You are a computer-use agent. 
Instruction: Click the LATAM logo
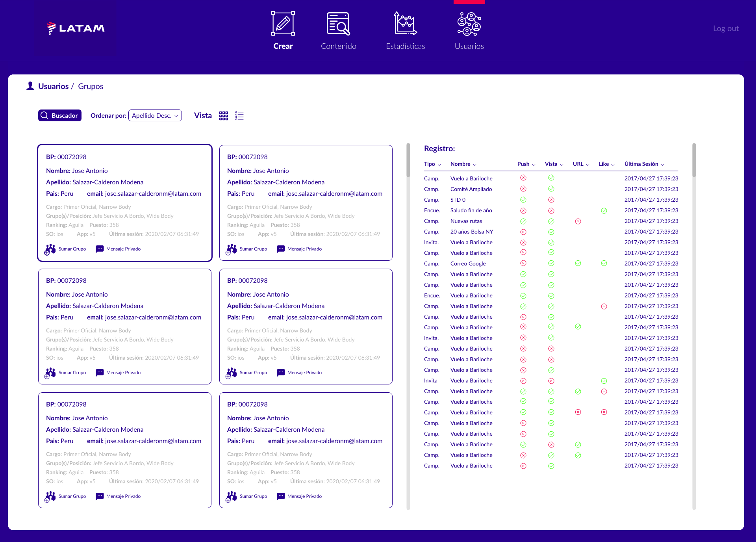click(x=76, y=28)
